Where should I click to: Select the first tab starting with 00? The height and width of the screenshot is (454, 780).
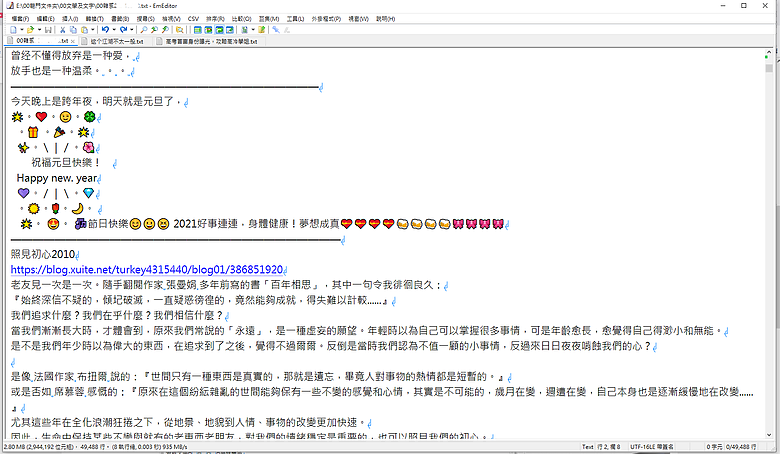point(39,41)
